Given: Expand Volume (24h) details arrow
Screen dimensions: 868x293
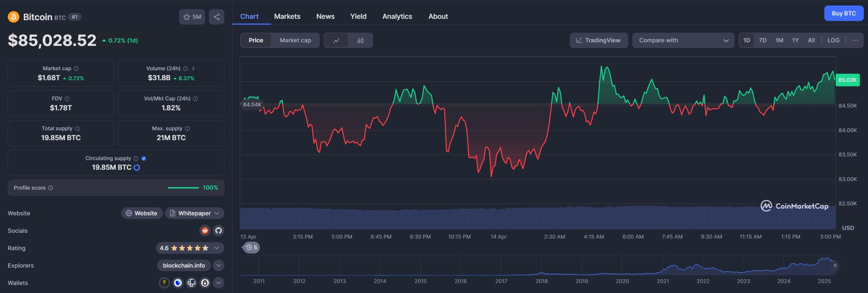Looking at the screenshot, I should [x=193, y=68].
